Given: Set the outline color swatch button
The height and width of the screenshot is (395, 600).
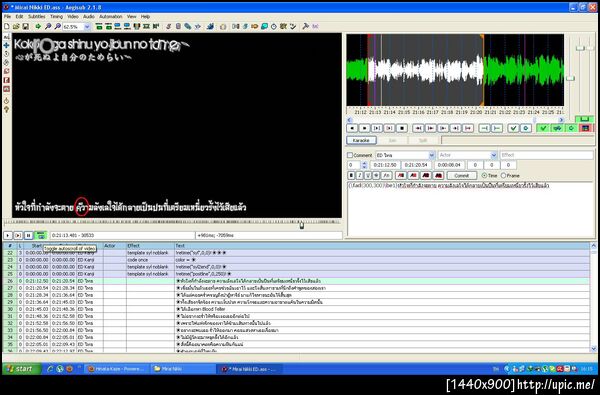Looking at the screenshot, I should point(426,175).
